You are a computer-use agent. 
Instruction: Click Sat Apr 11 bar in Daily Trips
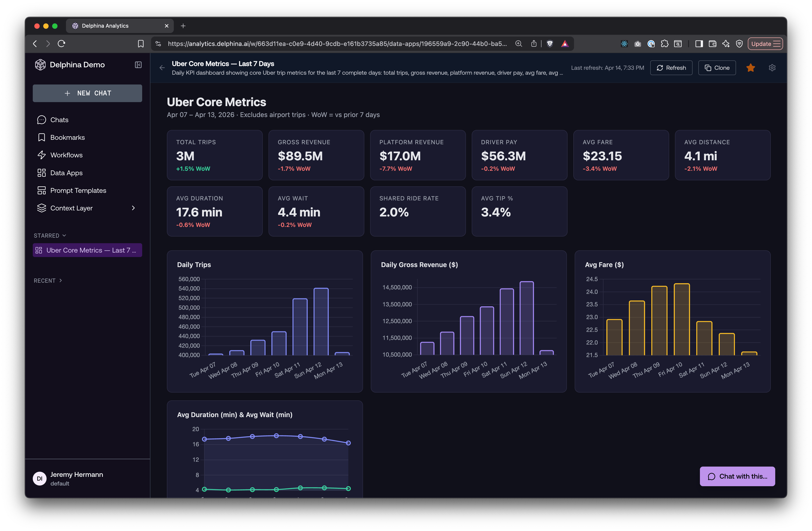(300, 327)
